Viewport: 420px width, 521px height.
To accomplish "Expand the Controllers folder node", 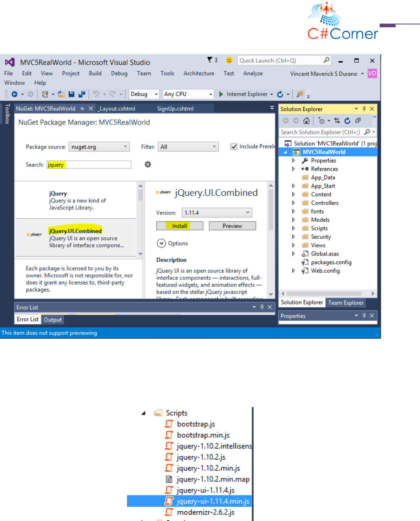I will tap(293, 203).
